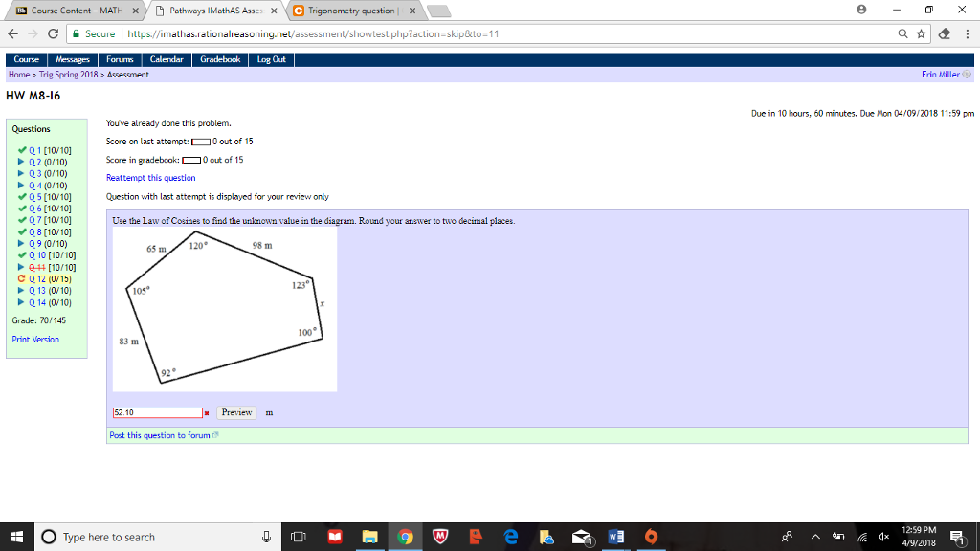Expand question Q 2 via its blue arrow

coord(20,162)
